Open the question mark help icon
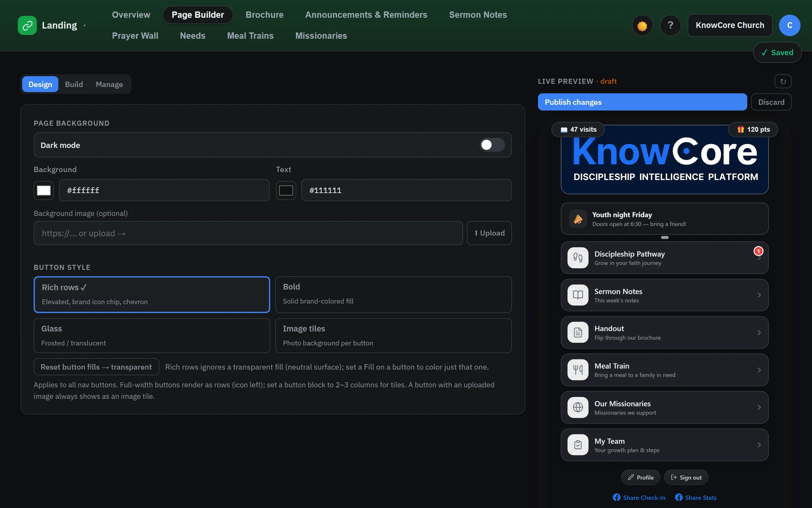The width and height of the screenshot is (812, 508). pos(670,25)
